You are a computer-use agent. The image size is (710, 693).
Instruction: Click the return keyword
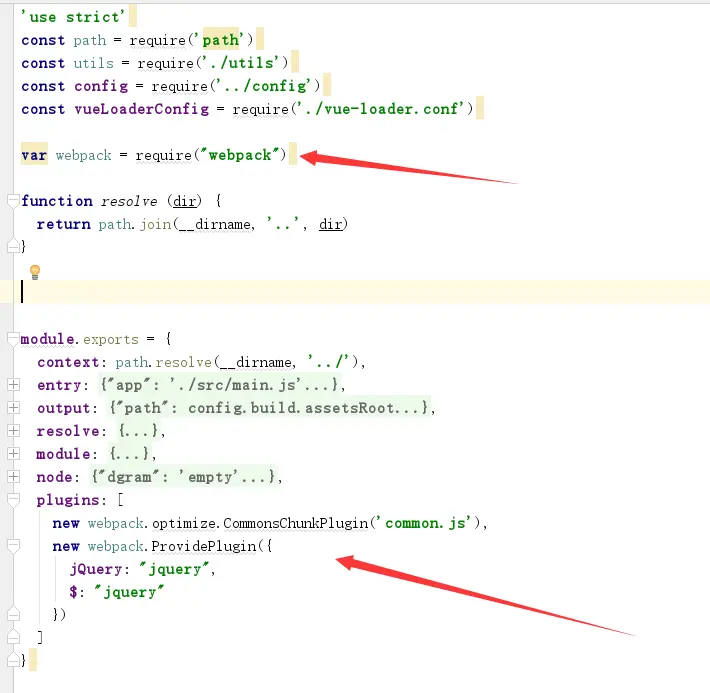[x=63, y=224]
